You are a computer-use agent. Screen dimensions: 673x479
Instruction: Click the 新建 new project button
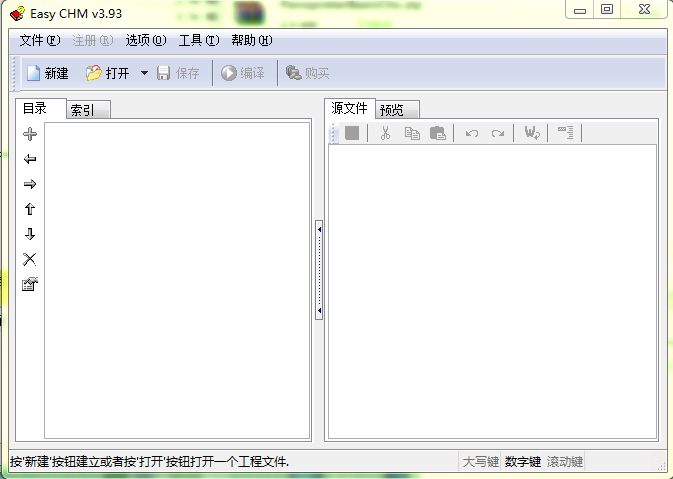[x=48, y=73]
